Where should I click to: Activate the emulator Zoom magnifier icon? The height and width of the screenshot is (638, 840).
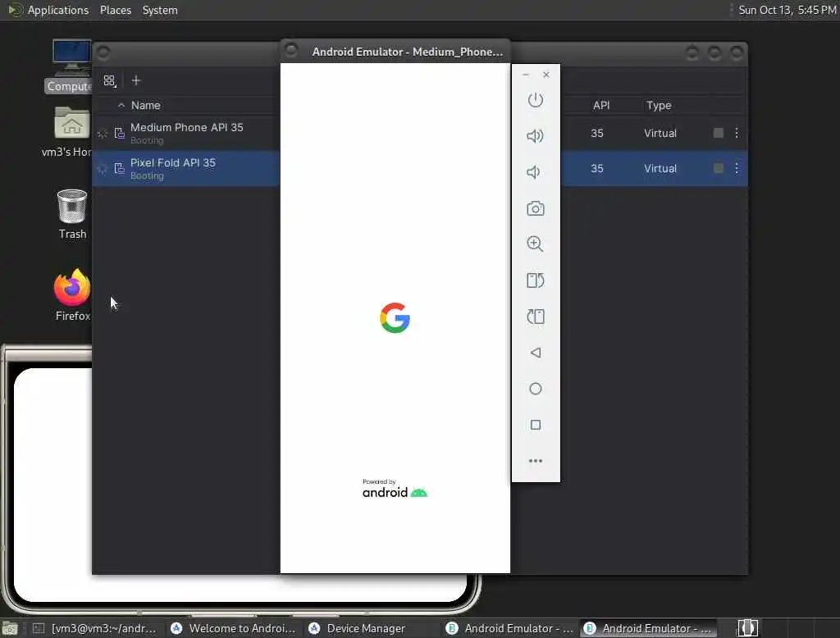(535, 244)
